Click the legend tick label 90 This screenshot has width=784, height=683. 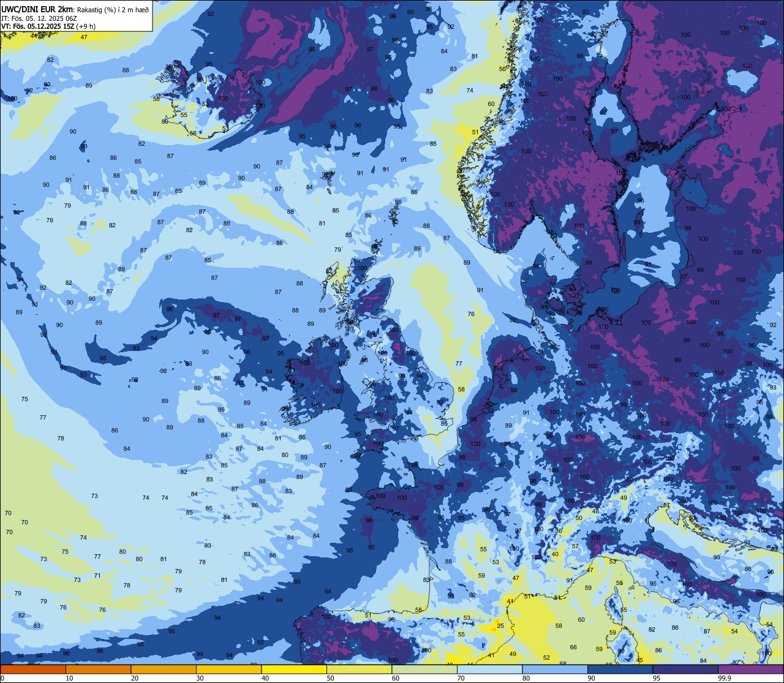click(x=591, y=678)
